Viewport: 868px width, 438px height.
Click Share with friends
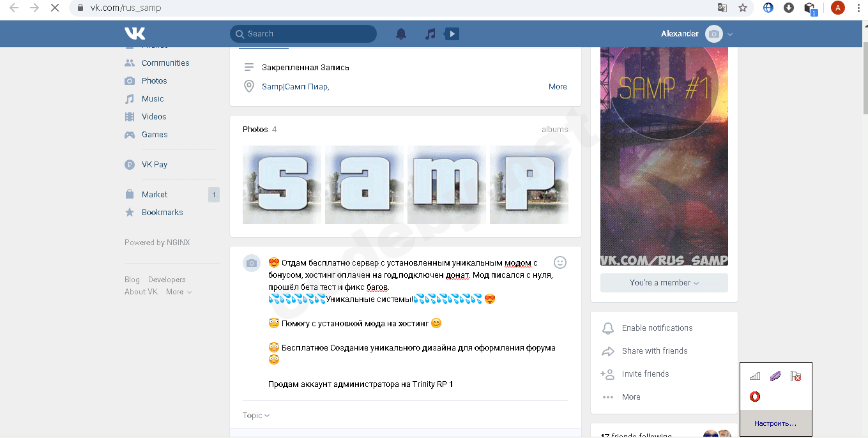(x=655, y=351)
